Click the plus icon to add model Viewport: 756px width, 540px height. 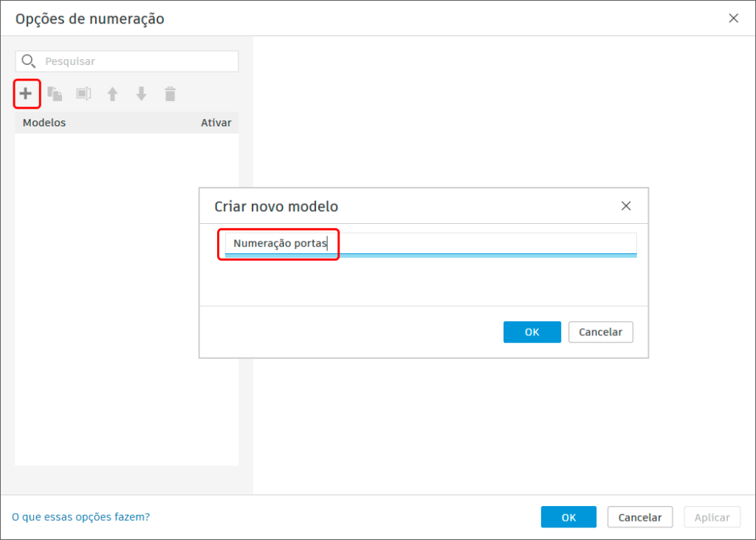[x=26, y=94]
